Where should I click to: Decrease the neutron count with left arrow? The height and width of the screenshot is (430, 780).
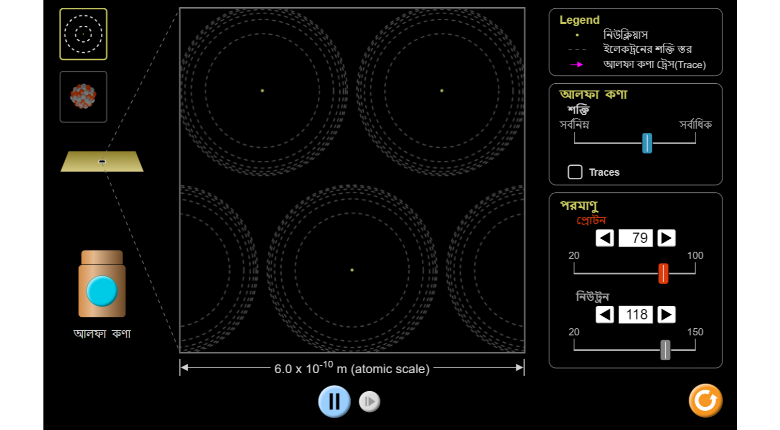(605, 314)
